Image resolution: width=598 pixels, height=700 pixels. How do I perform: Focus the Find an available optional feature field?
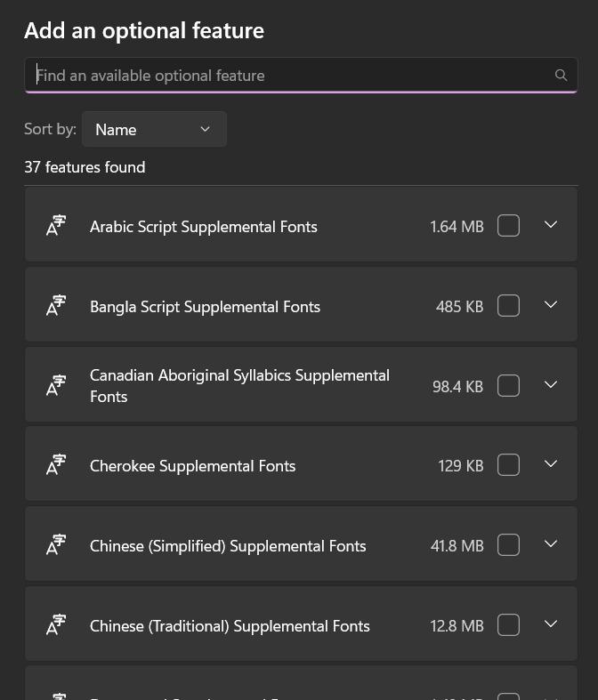tap(285, 76)
